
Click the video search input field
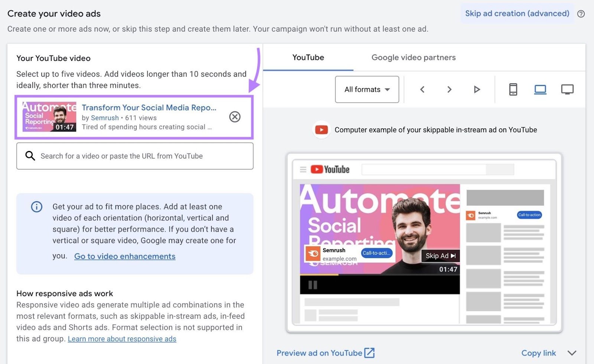click(x=134, y=156)
